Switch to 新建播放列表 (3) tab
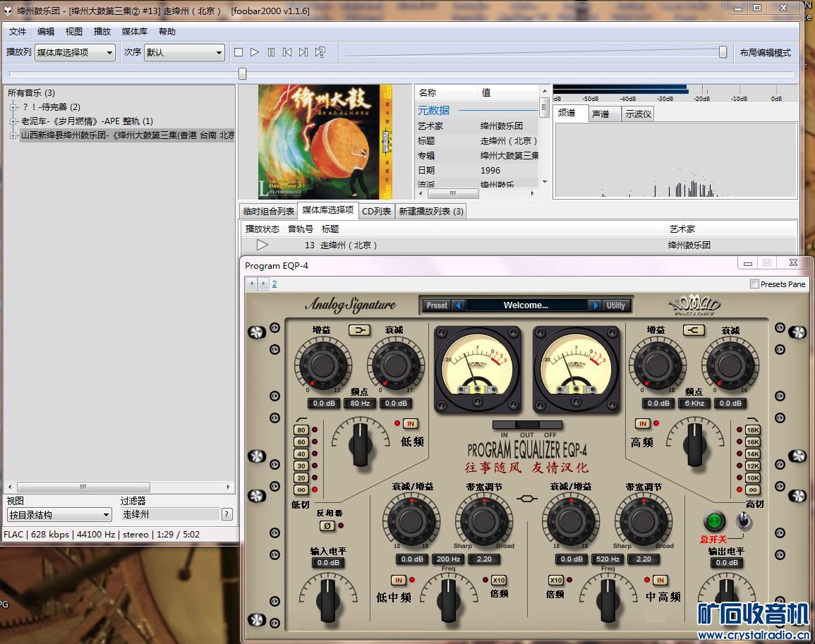The height and width of the screenshot is (644, 815). click(431, 211)
